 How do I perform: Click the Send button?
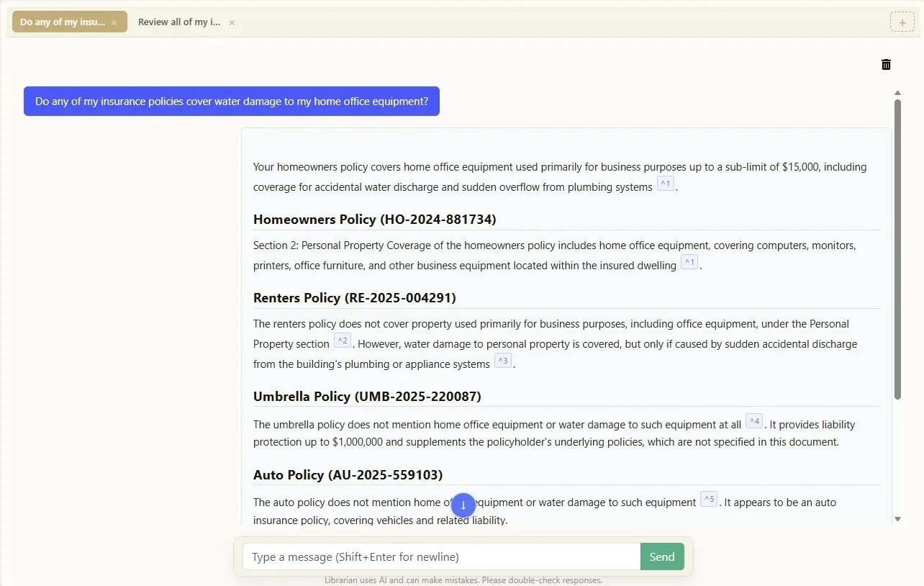point(661,556)
